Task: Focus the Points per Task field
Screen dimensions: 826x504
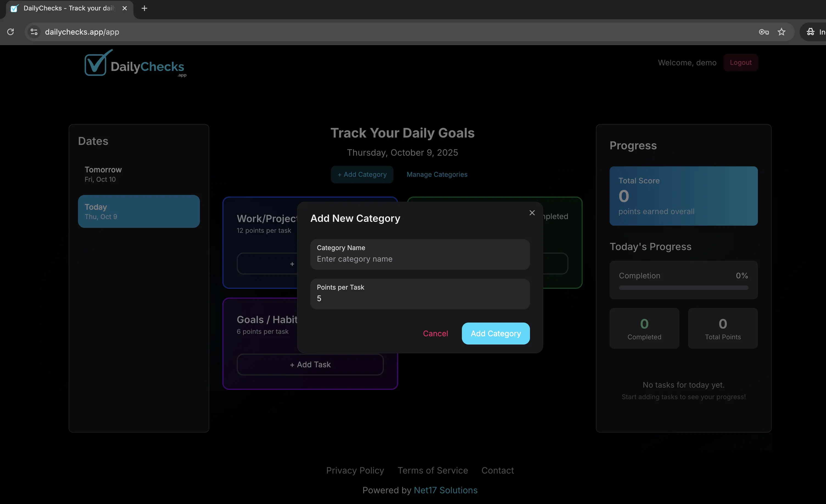Action: [420, 298]
